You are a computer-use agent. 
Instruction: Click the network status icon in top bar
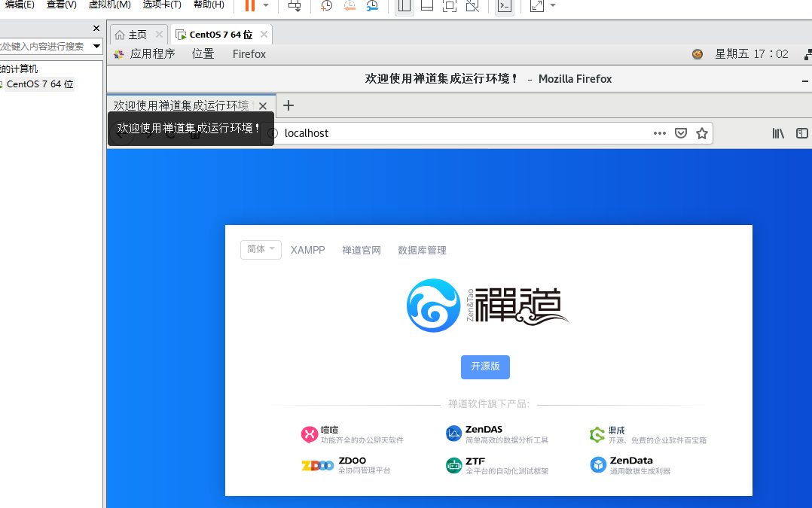(x=807, y=53)
